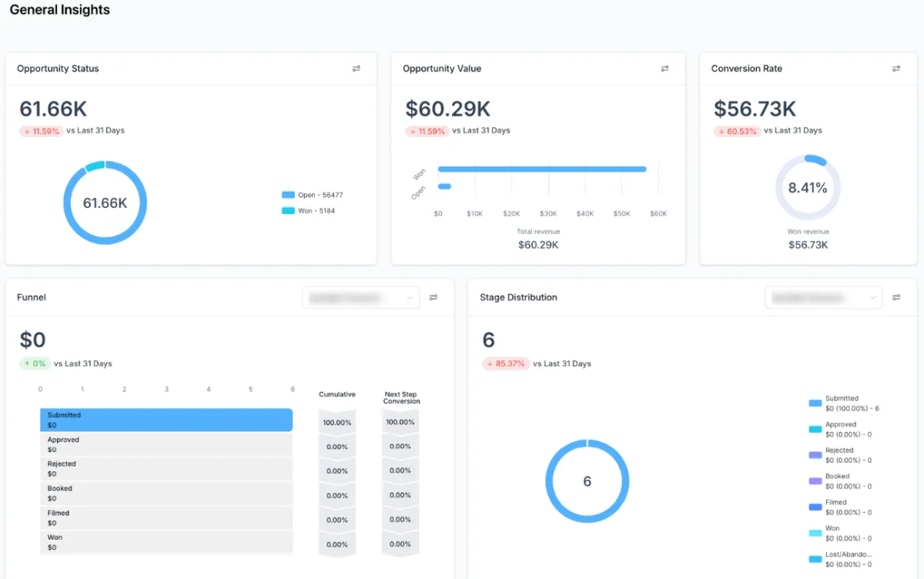
Task: Click the 85.37% decrease badge in Stage Distribution
Action: tap(506, 363)
